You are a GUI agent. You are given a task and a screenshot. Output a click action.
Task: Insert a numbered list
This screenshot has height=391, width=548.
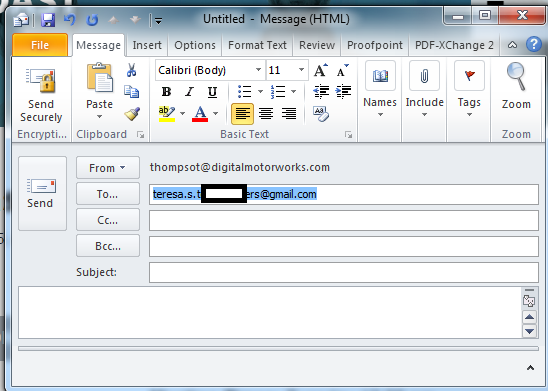(x=278, y=92)
